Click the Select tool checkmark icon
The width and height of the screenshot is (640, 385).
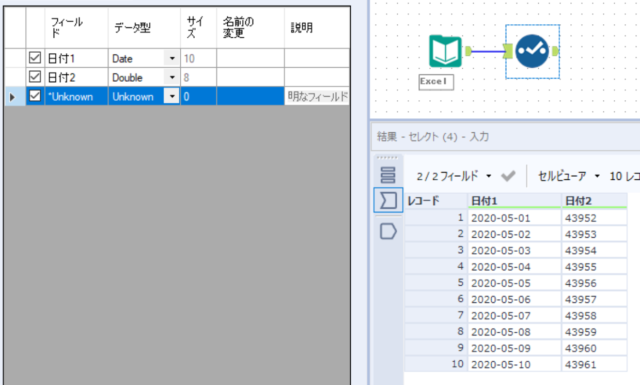pyautogui.click(x=532, y=51)
